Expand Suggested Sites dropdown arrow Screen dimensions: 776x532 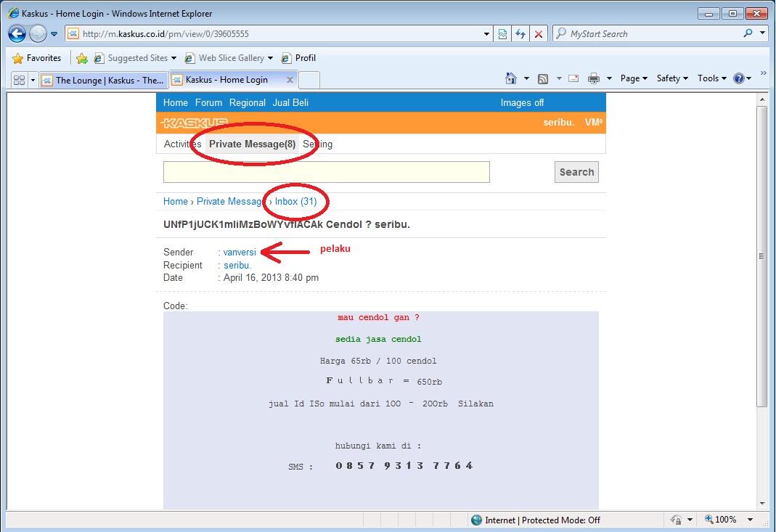(x=173, y=58)
